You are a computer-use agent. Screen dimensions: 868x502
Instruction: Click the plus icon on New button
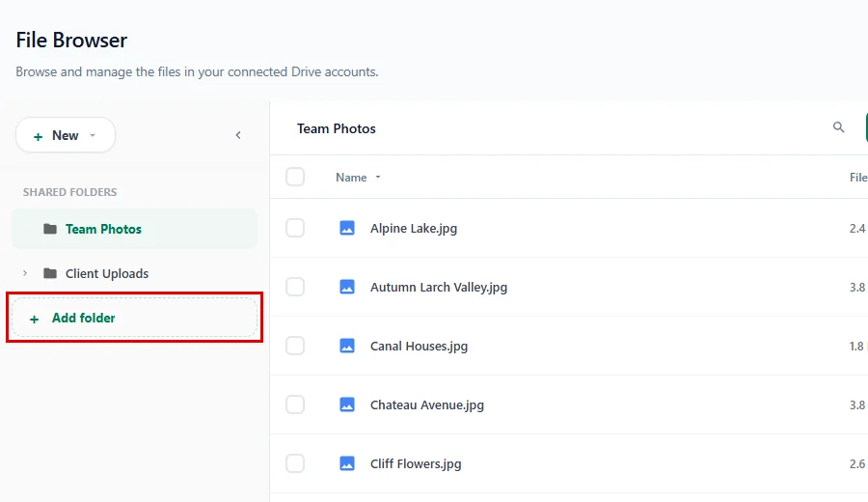38,136
